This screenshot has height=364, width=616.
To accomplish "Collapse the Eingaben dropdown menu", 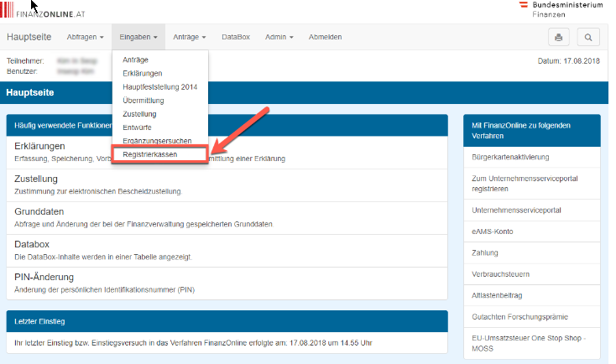I will pos(138,37).
